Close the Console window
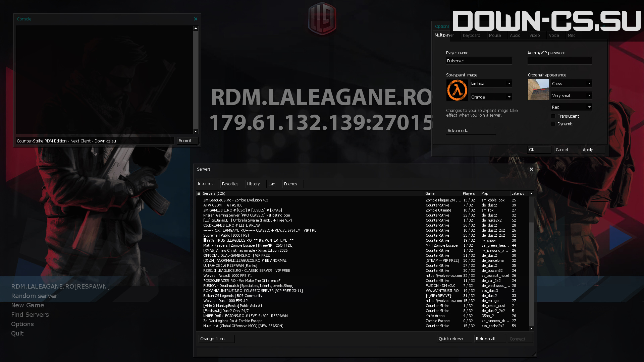Viewport: 644px width, 362px height. 196,19
